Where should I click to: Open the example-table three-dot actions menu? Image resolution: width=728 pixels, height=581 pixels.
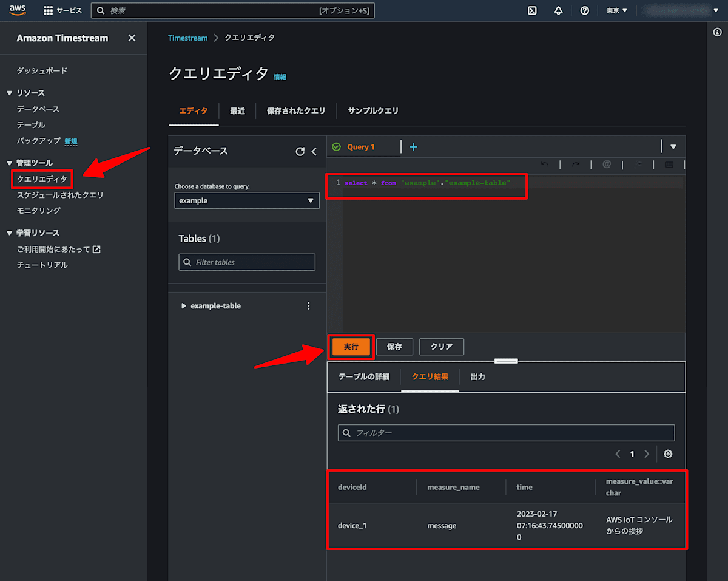click(x=308, y=306)
